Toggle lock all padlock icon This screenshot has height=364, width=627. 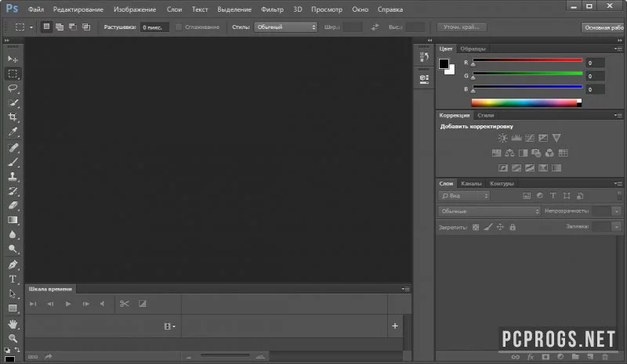click(513, 227)
